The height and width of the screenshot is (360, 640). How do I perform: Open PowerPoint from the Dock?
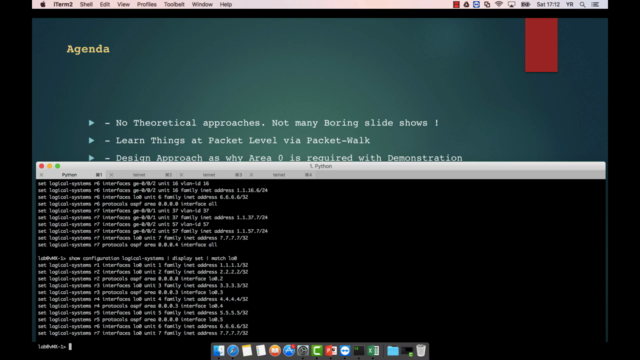click(x=331, y=351)
